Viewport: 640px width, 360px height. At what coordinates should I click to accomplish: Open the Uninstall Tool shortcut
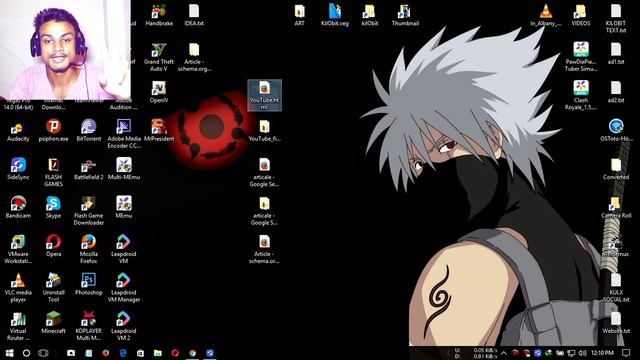coord(53,288)
